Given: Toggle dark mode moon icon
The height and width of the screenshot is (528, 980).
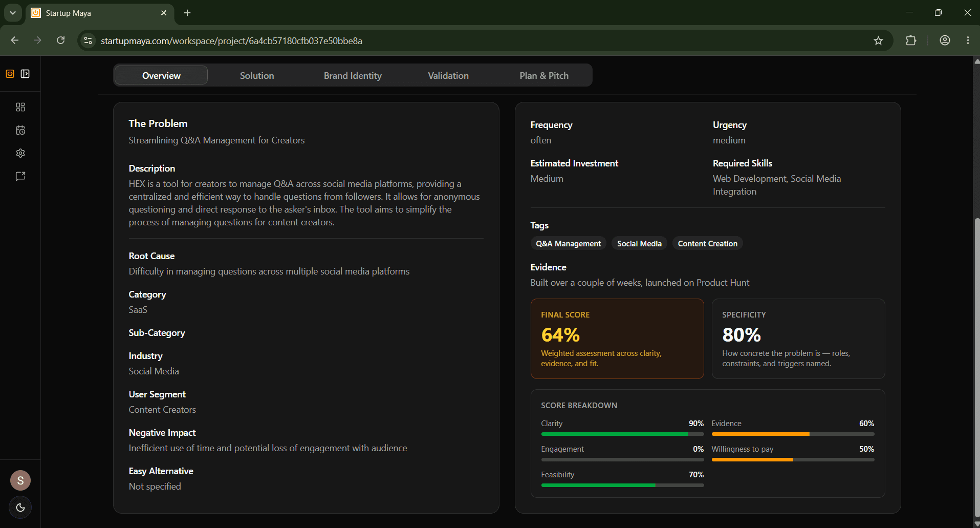Looking at the screenshot, I should [x=20, y=508].
